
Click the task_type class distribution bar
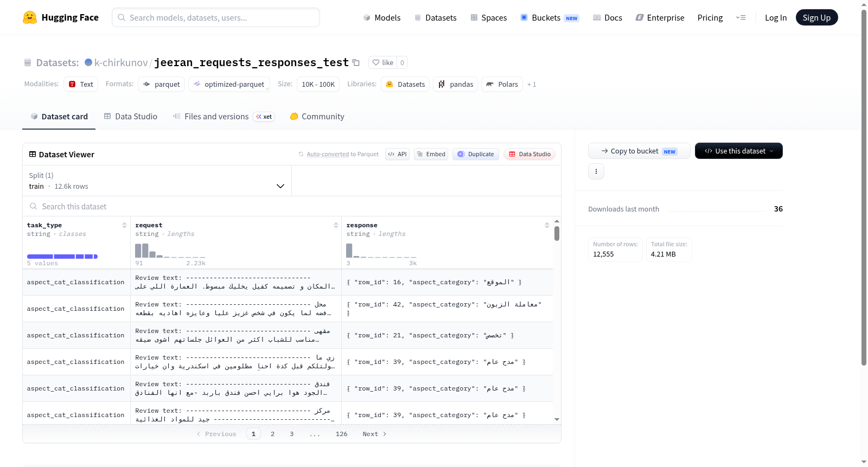point(62,256)
